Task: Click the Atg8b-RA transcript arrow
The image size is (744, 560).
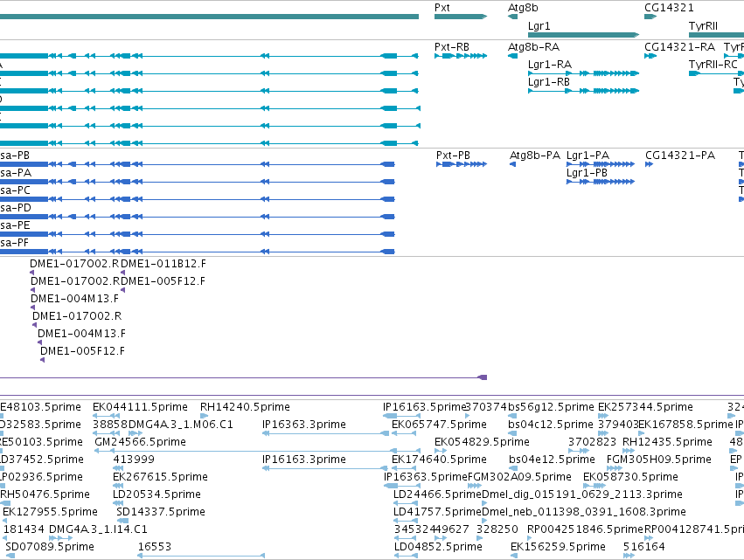Action: pyautogui.click(x=512, y=56)
